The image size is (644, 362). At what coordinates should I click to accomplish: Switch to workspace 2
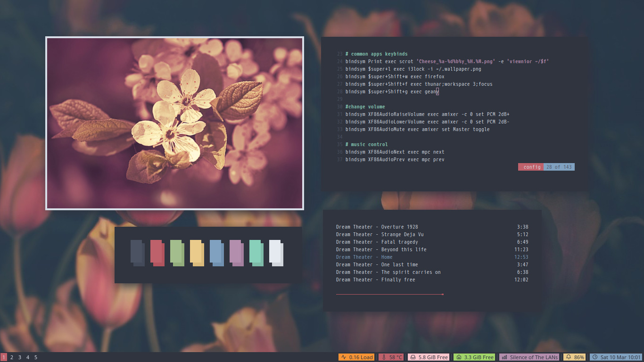tap(11, 358)
